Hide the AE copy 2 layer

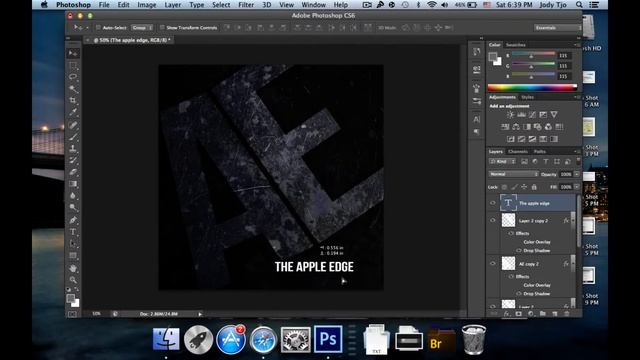tap(493, 264)
